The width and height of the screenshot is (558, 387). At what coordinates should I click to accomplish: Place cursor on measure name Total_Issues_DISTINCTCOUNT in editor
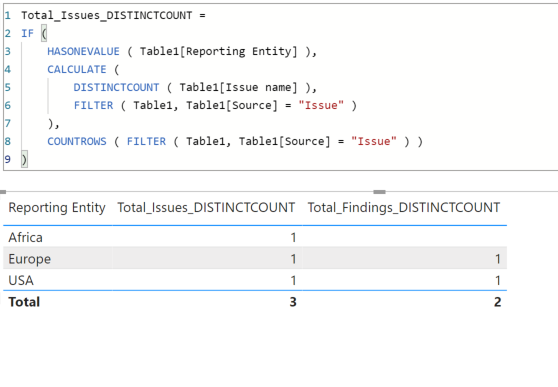tap(107, 15)
